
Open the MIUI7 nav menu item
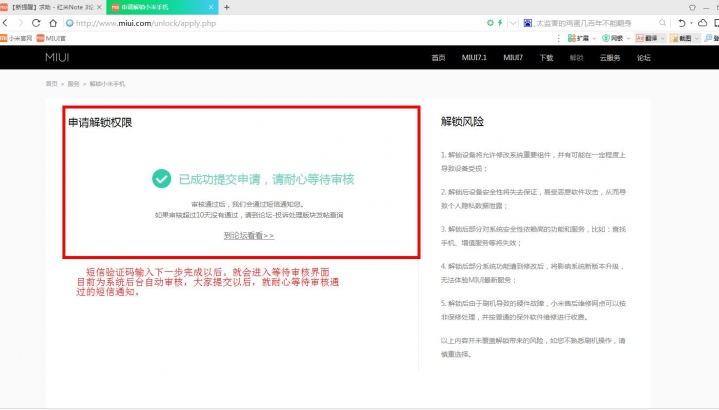[513, 57]
